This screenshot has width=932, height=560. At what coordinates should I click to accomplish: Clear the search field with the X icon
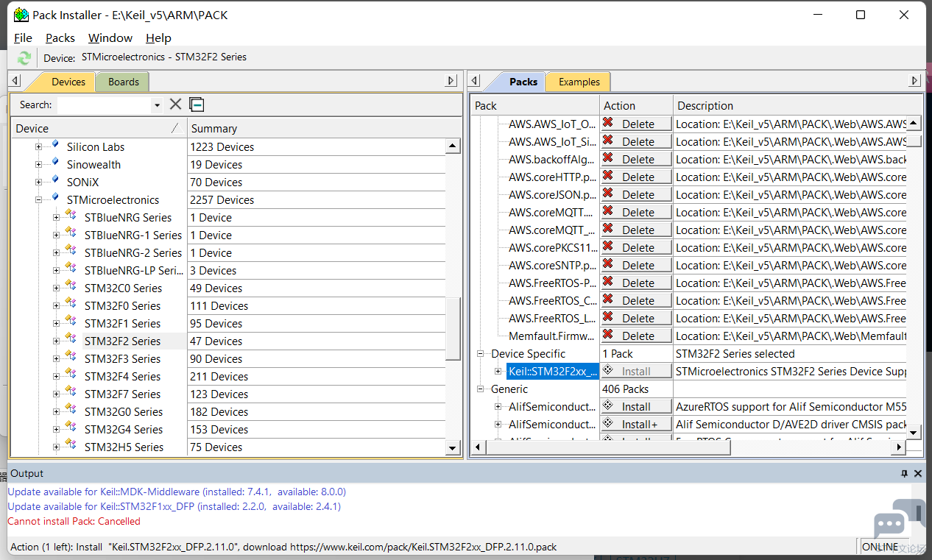click(x=175, y=104)
